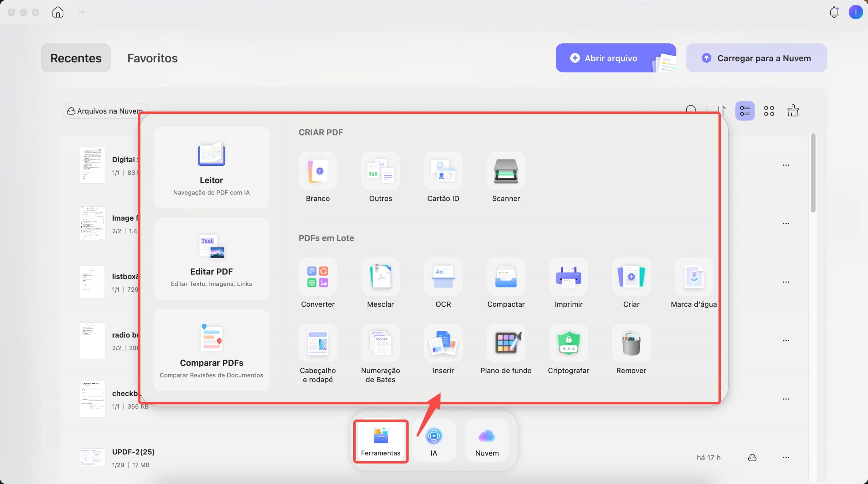Screen dimensions: 868x484
Task: Open more options for Digital file row
Action: (786, 165)
